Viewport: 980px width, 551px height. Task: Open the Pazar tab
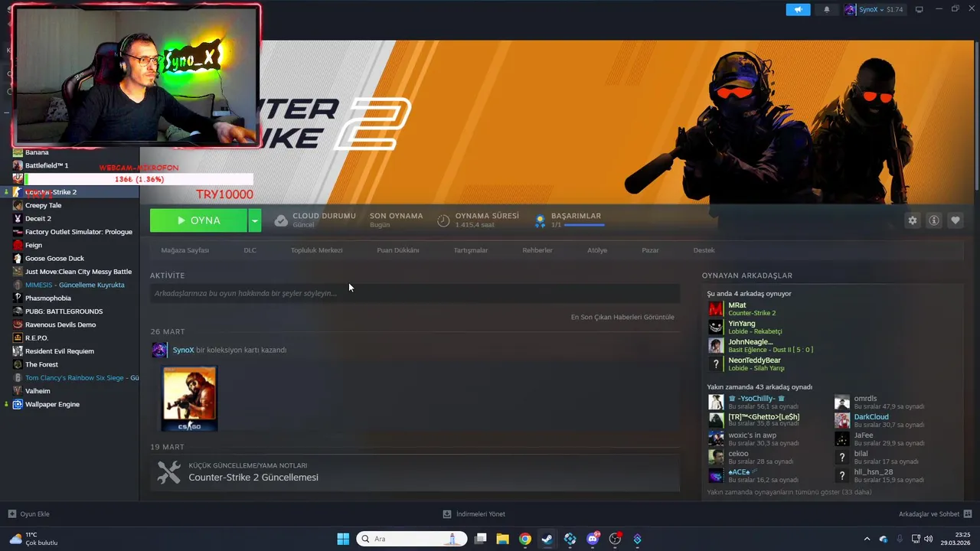650,250
